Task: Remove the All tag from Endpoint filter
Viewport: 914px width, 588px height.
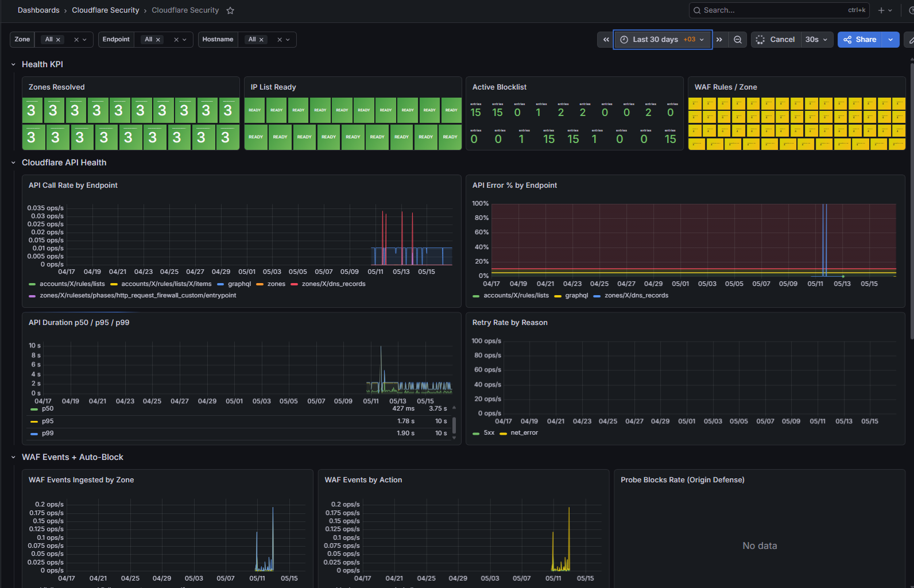Action: [158, 40]
